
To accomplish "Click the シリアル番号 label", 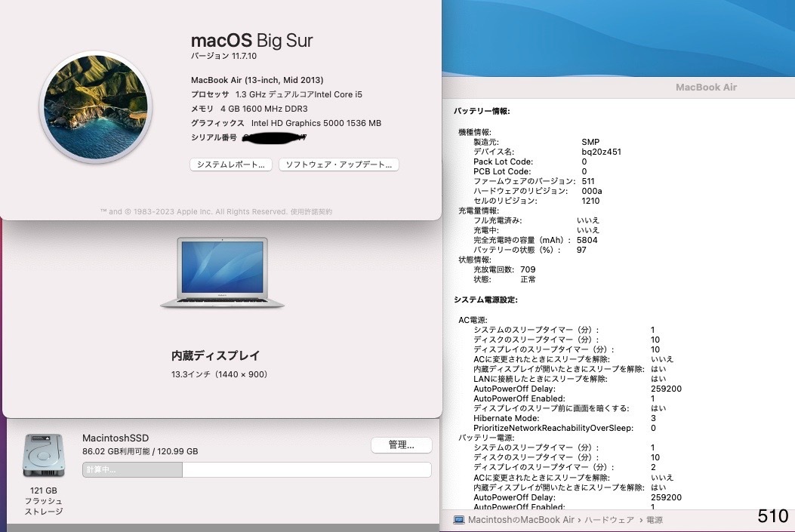I will [214, 137].
